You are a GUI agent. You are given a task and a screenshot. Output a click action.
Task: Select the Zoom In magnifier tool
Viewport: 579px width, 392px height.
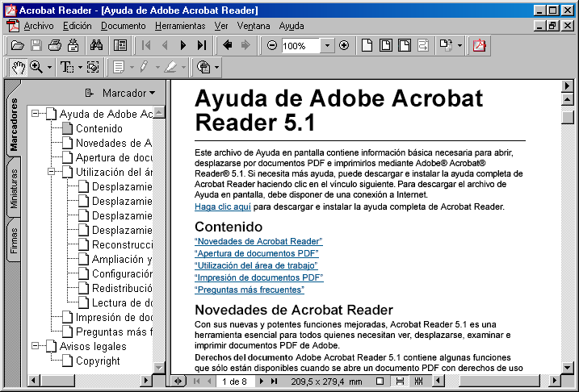36,67
